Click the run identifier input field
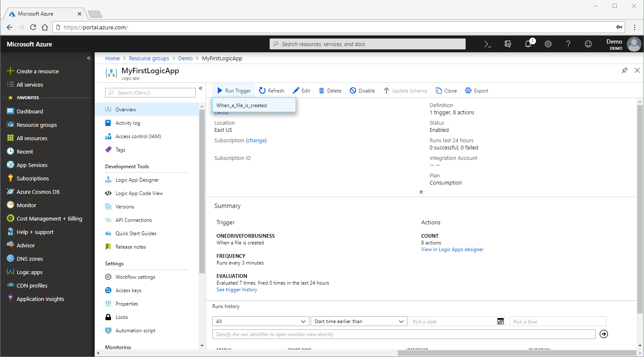The image size is (644, 357). tap(404, 334)
